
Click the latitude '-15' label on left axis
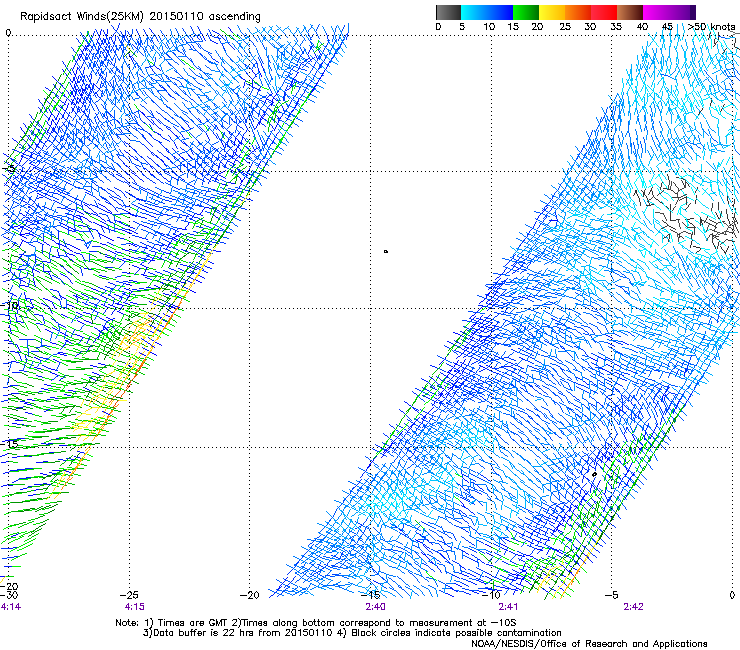9,443
